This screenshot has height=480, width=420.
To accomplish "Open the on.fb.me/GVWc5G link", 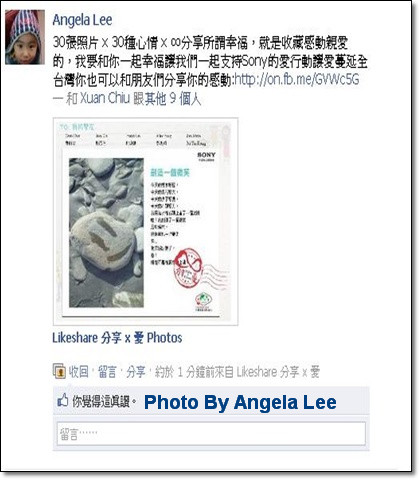I will coord(297,80).
